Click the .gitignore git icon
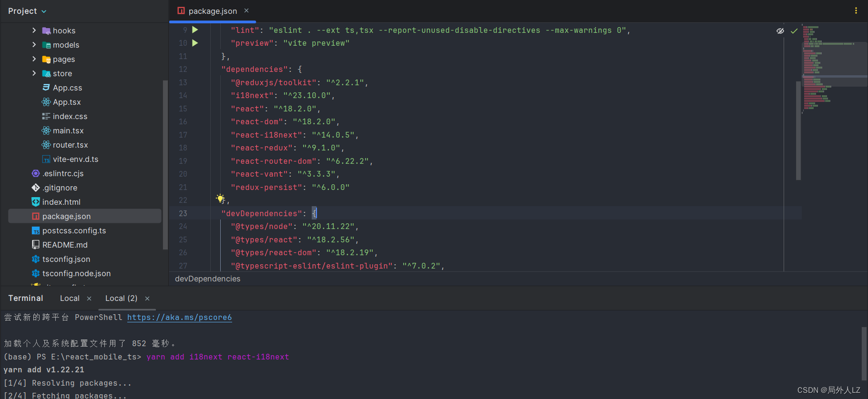The height and width of the screenshot is (399, 868). point(36,188)
